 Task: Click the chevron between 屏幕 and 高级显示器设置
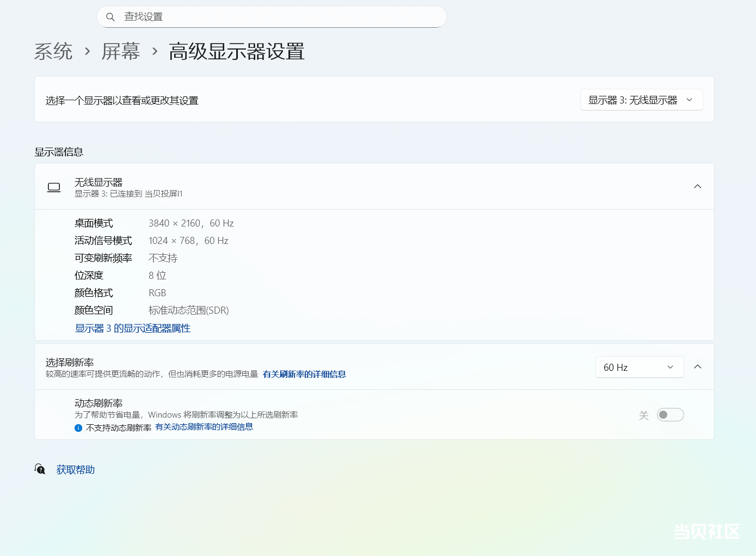155,52
